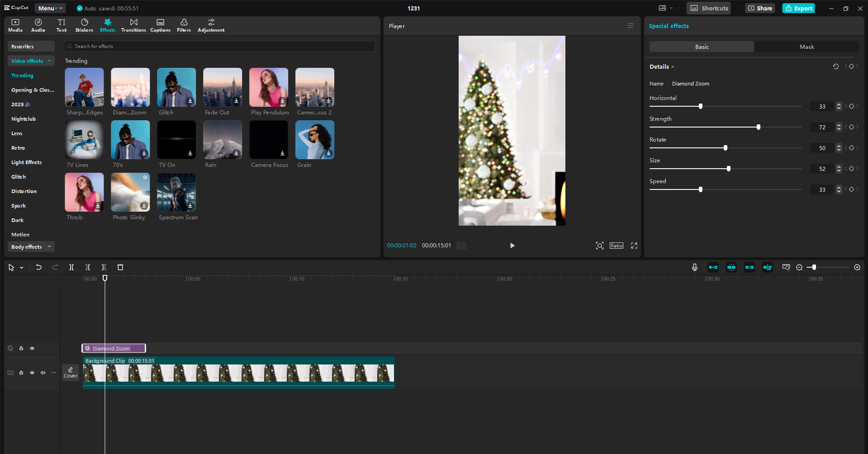This screenshot has height=454, width=868.
Task: Toggle main track magnet
Action: [713, 267]
